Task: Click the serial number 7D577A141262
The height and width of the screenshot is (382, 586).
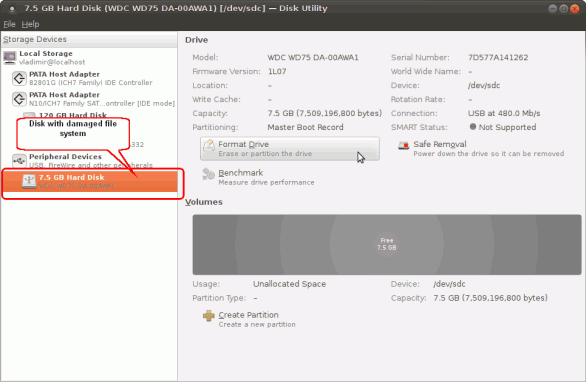Action: click(498, 58)
